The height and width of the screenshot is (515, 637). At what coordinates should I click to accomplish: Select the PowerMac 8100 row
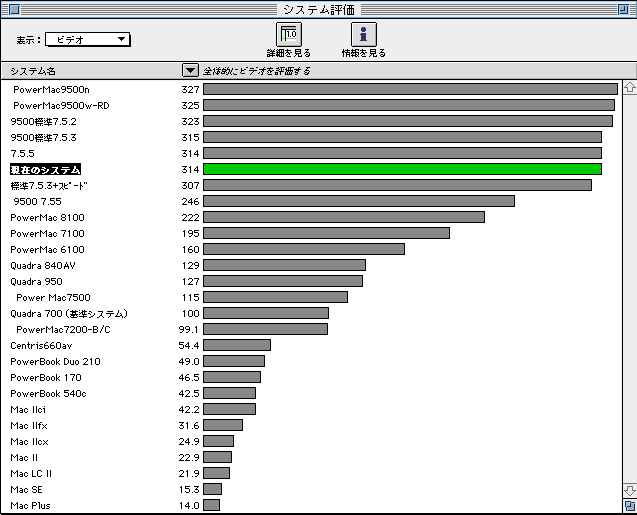(x=311, y=217)
